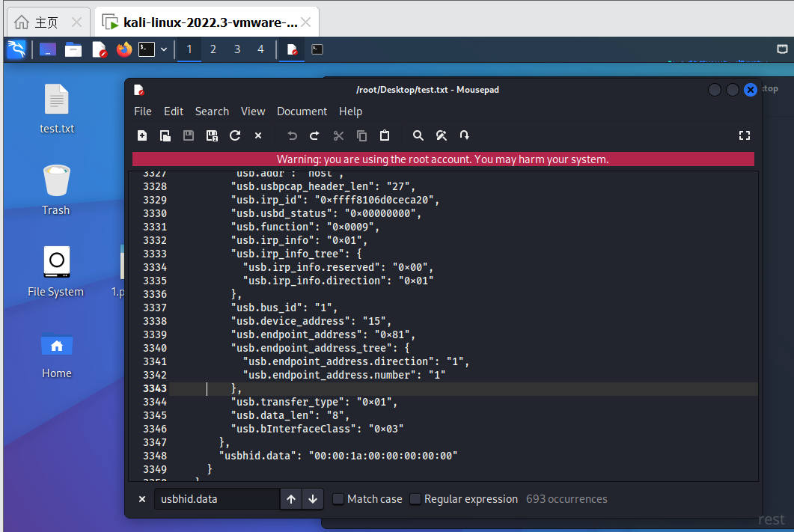Toggle fullscreen mode icon in the toolbar
The width and height of the screenshot is (794, 532).
(x=744, y=135)
